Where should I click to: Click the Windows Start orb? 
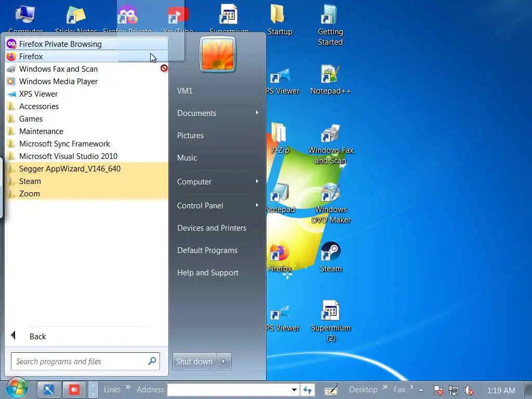(17, 389)
